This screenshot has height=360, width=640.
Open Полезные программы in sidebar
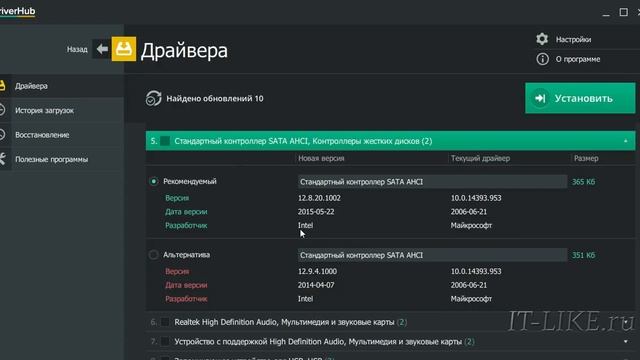[x=62, y=160]
